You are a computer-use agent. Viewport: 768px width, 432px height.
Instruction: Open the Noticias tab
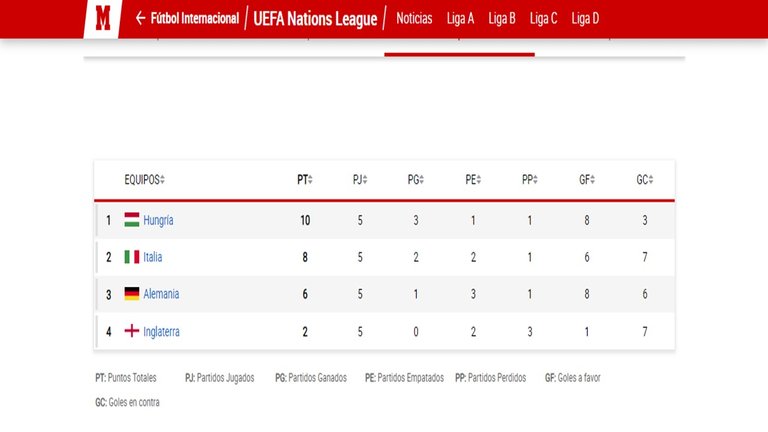coord(414,19)
